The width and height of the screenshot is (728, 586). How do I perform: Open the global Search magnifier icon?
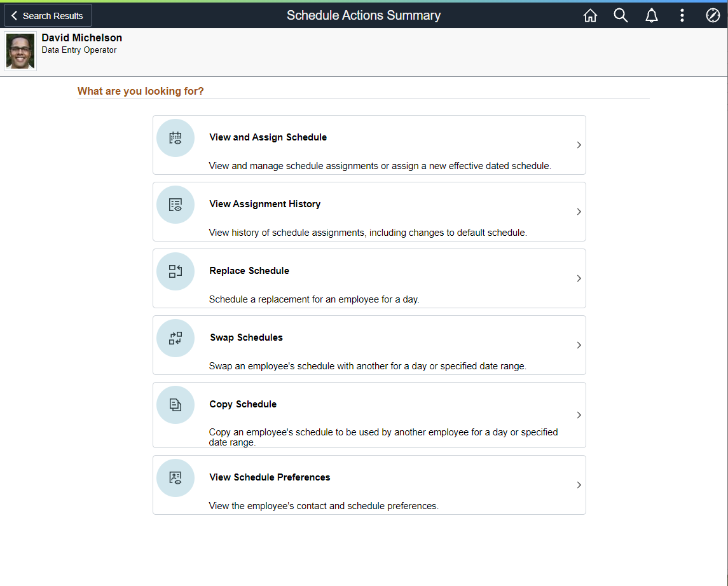pos(621,16)
